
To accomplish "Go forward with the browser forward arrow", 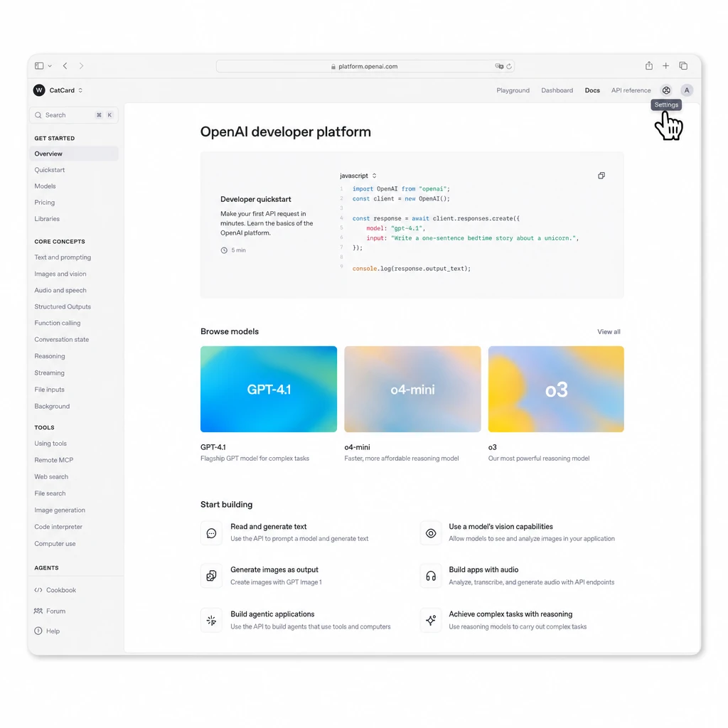I will tap(81, 66).
